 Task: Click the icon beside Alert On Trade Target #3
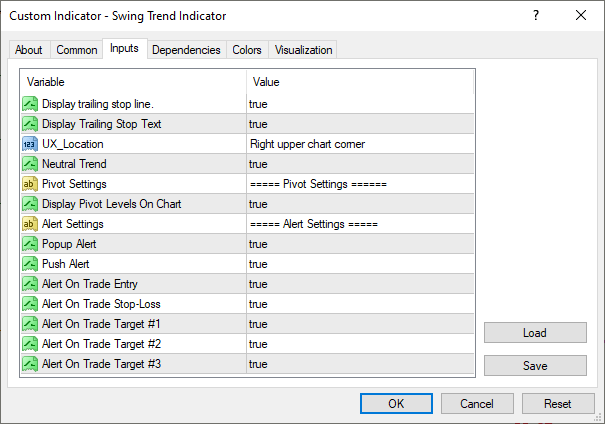(30, 364)
